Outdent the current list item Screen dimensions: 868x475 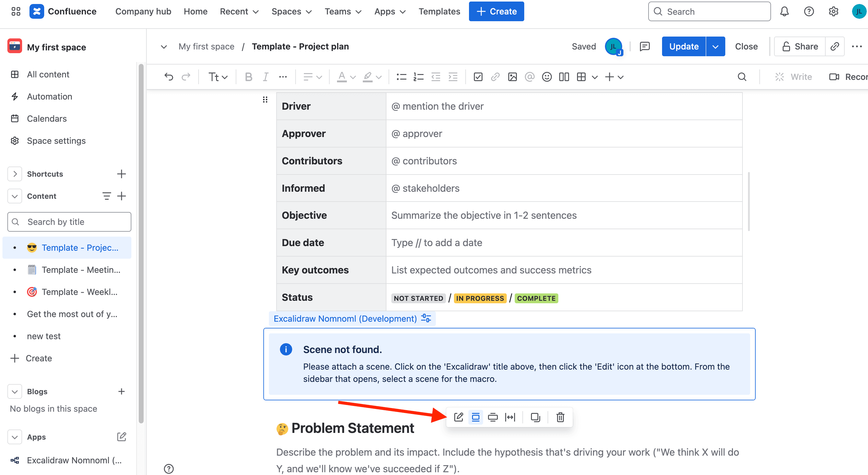click(x=436, y=77)
